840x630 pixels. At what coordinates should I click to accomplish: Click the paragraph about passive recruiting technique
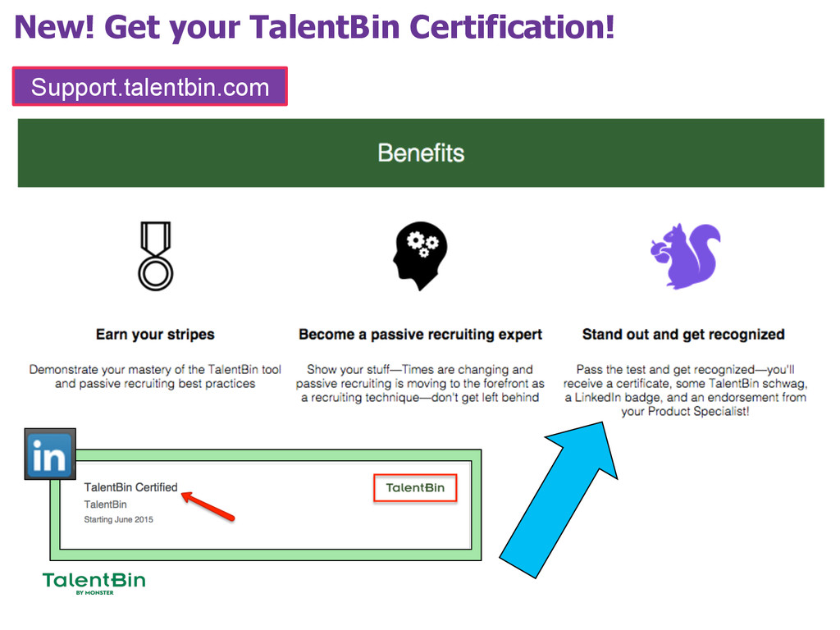[420, 383]
